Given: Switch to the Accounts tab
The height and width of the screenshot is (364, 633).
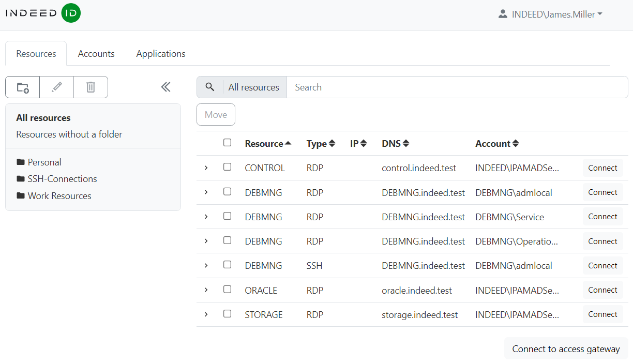Looking at the screenshot, I should 96,54.
